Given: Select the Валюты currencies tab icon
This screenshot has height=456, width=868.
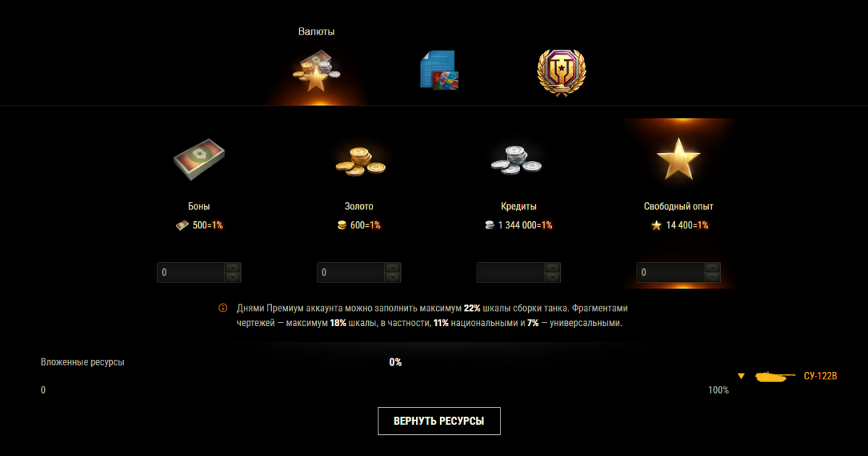Looking at the screenshot, I should tap(317, 71).
